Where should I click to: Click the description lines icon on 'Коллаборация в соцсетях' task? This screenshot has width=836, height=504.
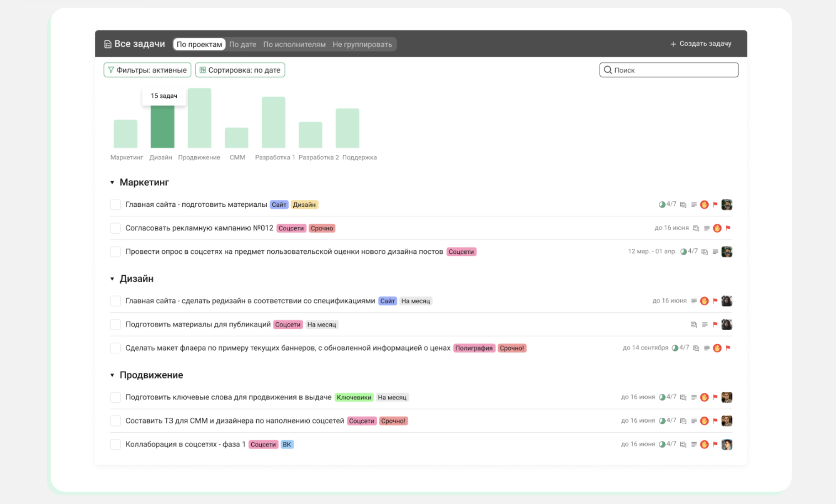pyautogui.click(x=693, y=444)
